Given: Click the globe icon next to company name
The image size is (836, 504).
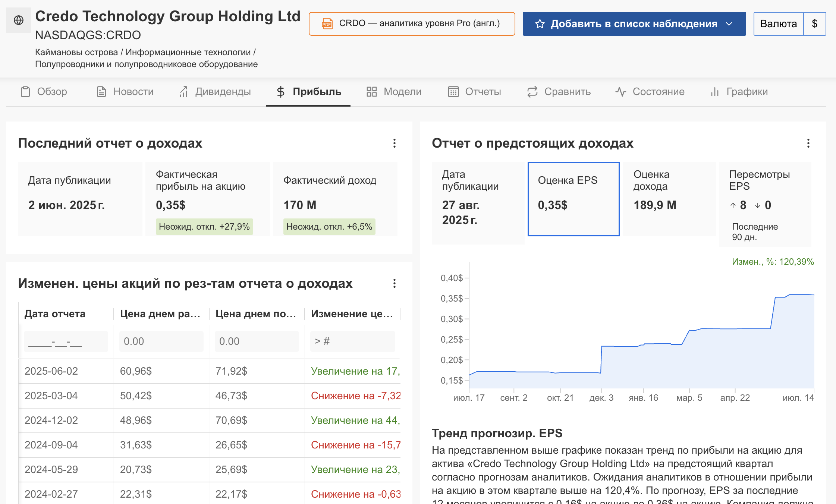Looking at the screenshot, I should click(19, 20).
